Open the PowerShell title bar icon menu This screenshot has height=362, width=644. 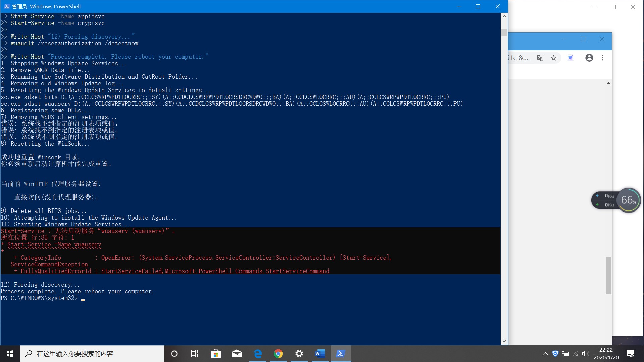6,6
